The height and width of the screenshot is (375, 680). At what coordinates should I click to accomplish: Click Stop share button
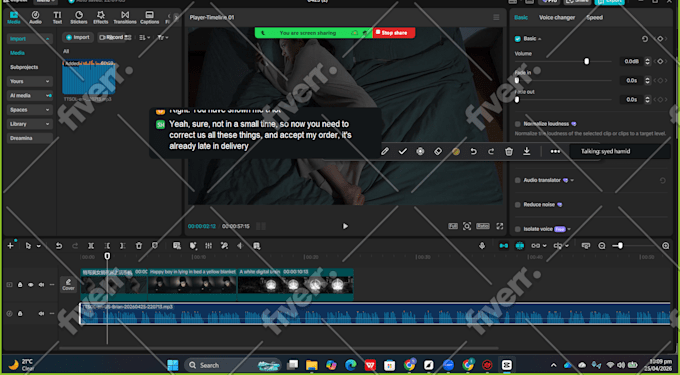tap(394, 33)
